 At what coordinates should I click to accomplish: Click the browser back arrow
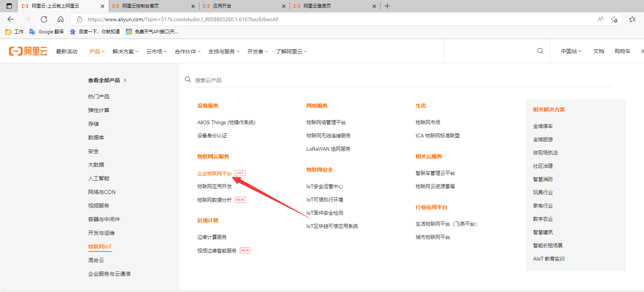point(11,19)
